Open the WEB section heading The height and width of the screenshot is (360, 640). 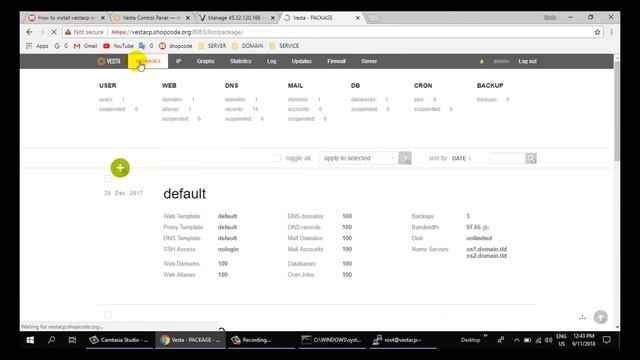169,85
